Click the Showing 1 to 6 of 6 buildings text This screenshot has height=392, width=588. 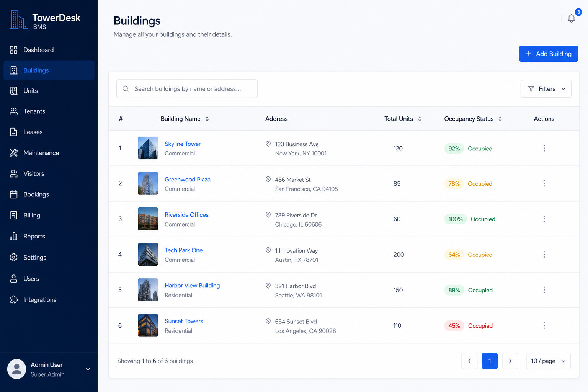tap(155, 361)
